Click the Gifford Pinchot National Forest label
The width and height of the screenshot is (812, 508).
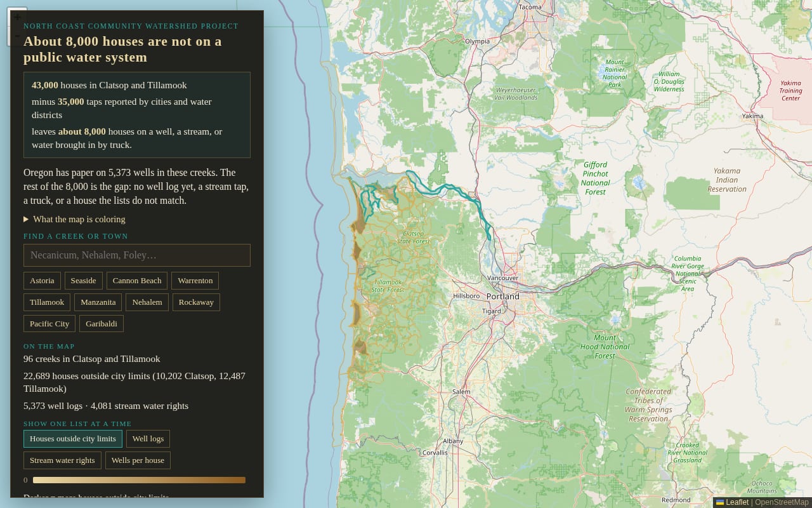tap(595, 178)
